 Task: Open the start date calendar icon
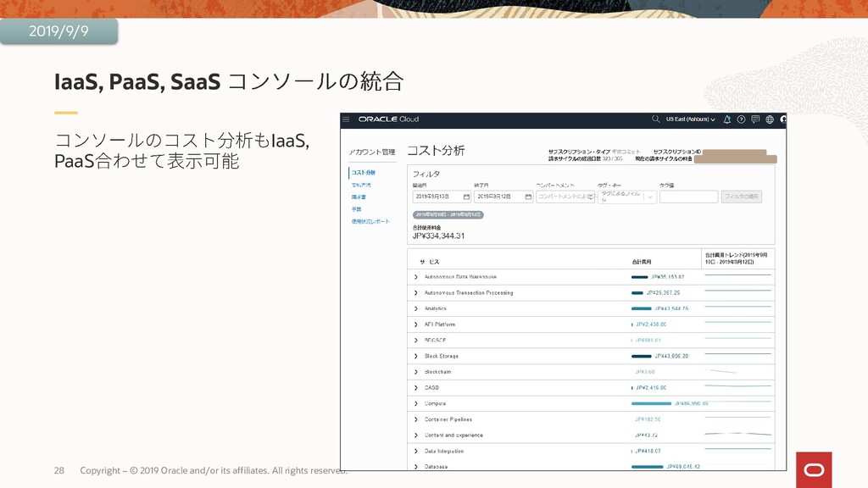[x=466, y=197]
